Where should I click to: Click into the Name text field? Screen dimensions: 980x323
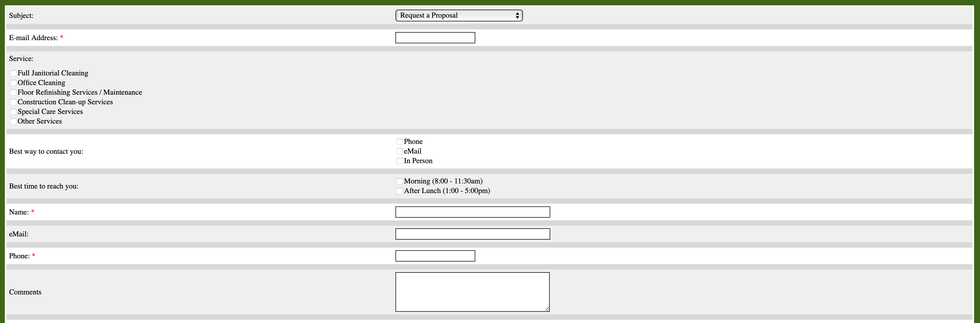coord(473,212)
